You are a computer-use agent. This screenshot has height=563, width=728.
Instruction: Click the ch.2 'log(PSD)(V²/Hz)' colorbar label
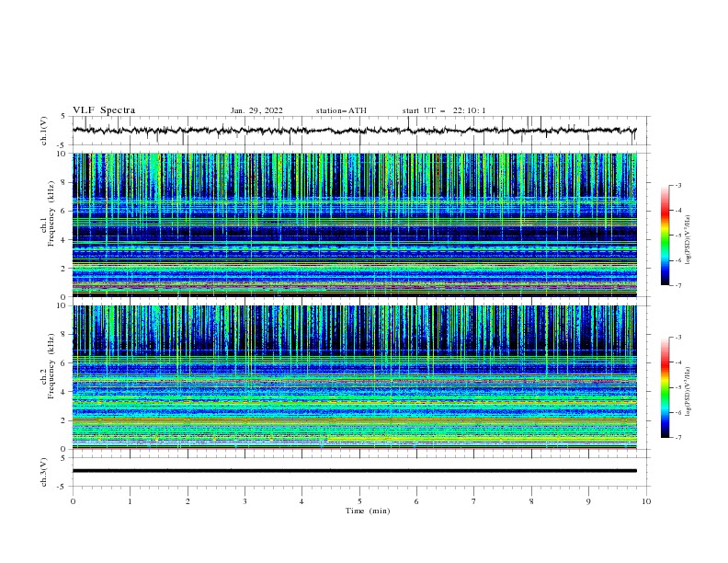click(688, 391)
